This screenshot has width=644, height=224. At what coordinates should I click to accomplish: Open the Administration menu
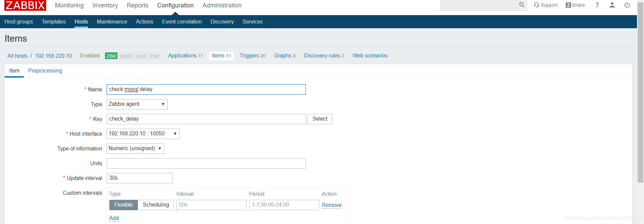coord(222,5)
